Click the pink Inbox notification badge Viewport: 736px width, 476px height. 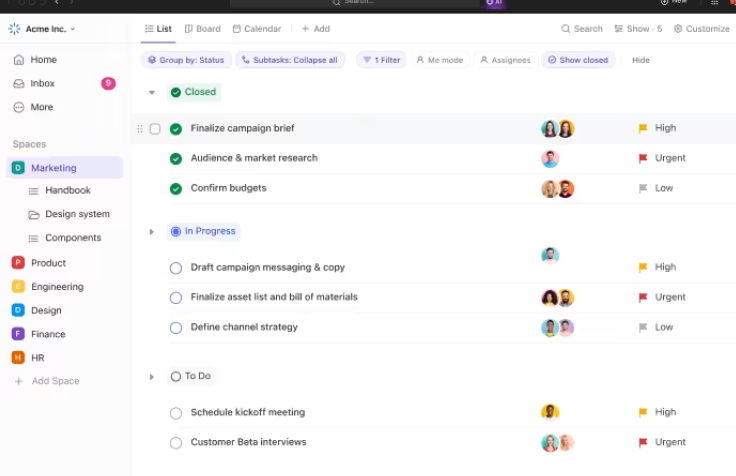tap(108, 84)
